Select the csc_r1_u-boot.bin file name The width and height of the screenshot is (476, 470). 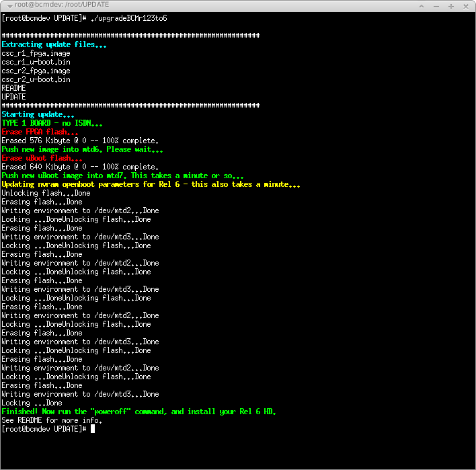tap(36, 62)
